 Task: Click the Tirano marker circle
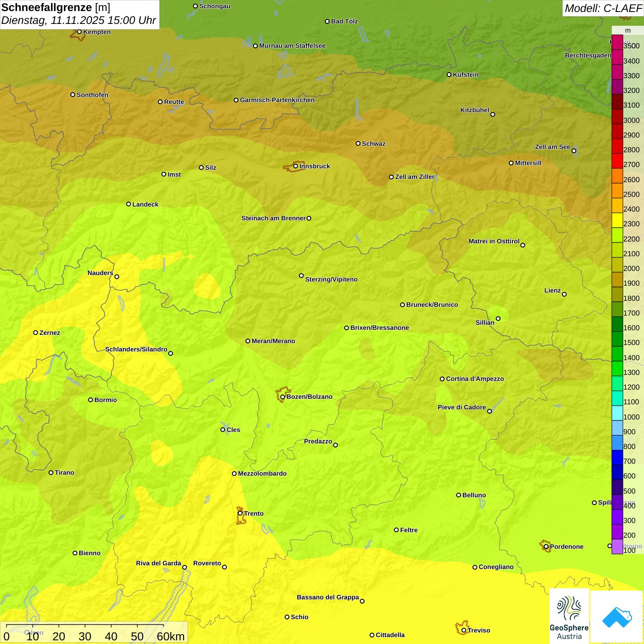[51, 472]
